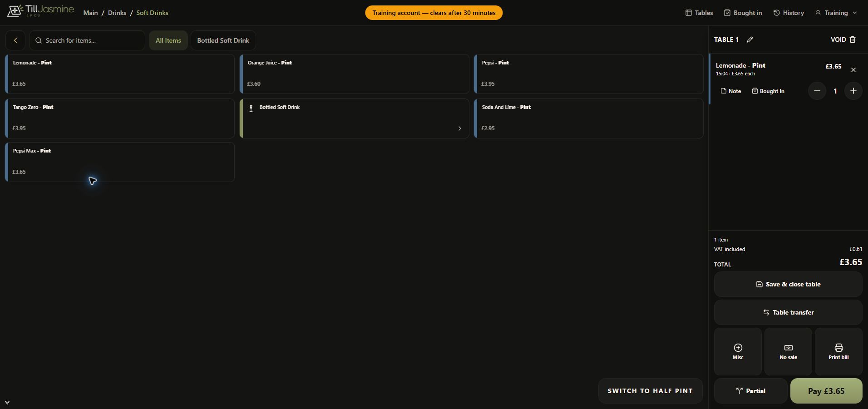Expand the Bottled Soft Drink category chevron
This screenshot has height=409, width=868.
459,128
